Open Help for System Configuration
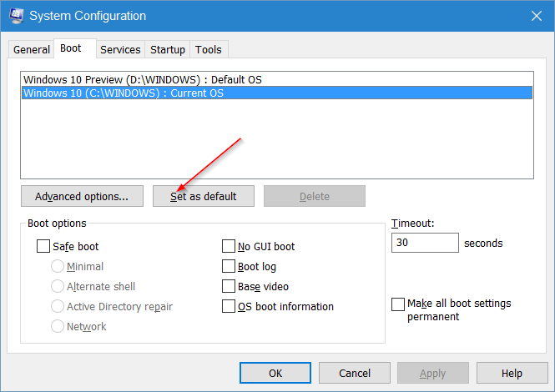The height and width of the screenshot is (392, 555). (512, 373)
